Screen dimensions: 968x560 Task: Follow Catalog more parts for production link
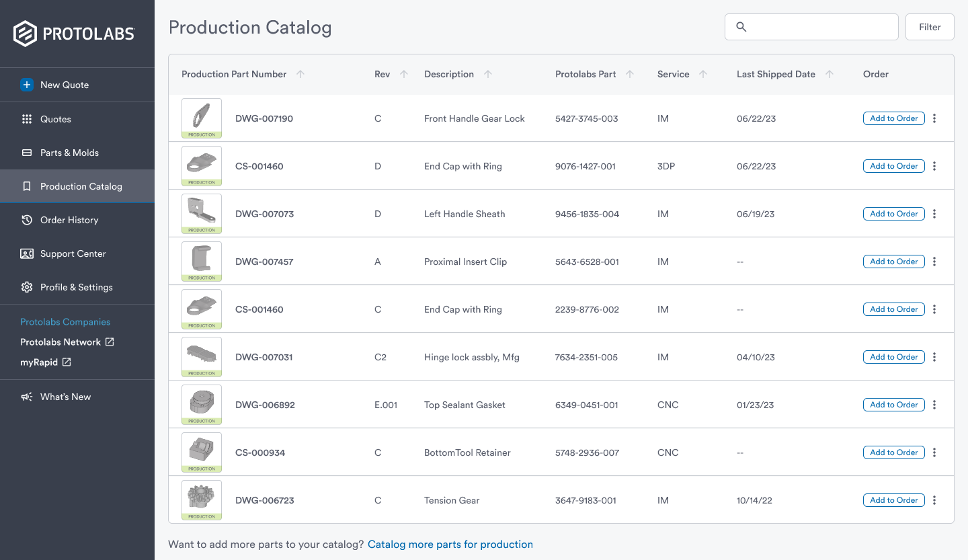[x=450, y=545]
